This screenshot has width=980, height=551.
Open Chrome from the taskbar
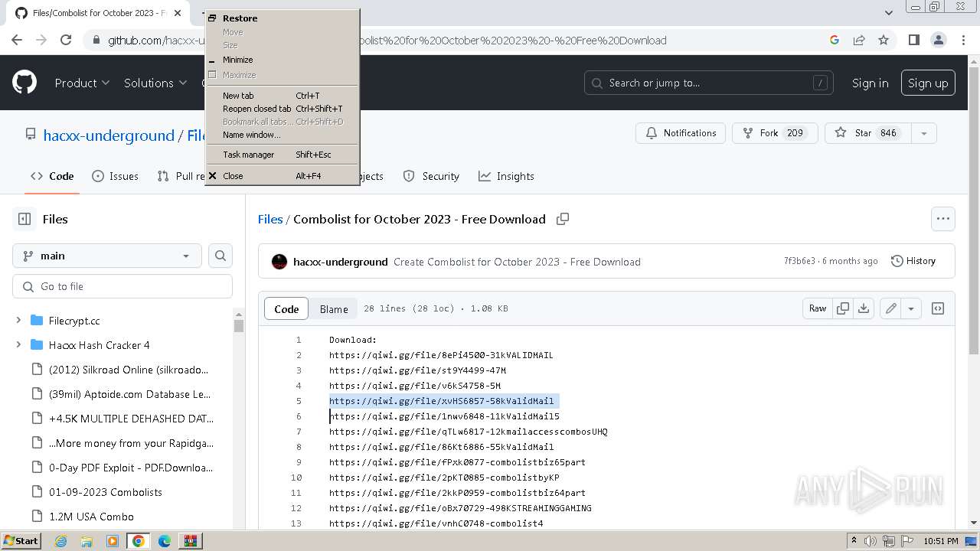[x=138, y=541]
